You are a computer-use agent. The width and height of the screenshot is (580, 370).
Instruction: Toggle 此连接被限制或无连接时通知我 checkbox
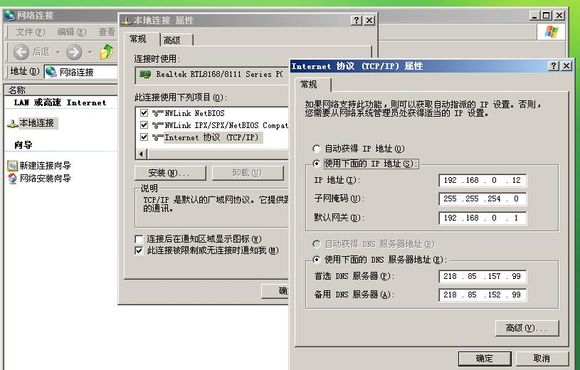(139, 251)
